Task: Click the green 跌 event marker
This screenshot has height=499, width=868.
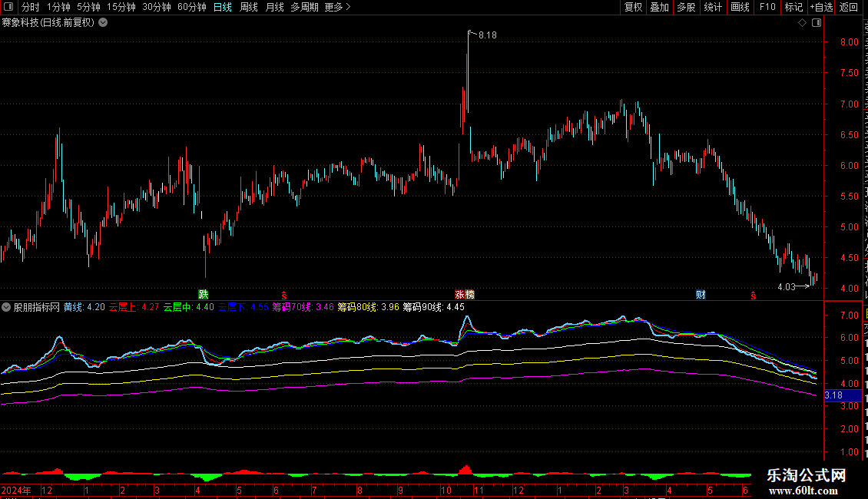Action: coord(204,294)
